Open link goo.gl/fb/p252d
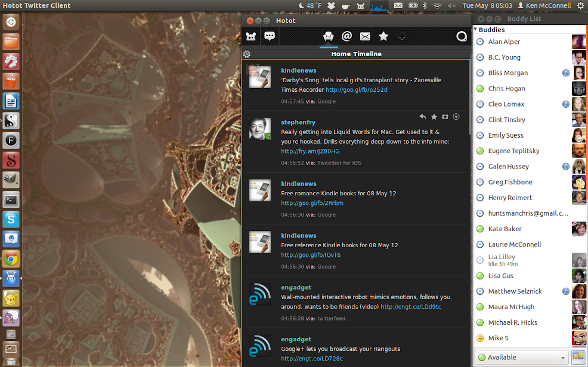This screenshot has width=588, height=367. point(356,90)
